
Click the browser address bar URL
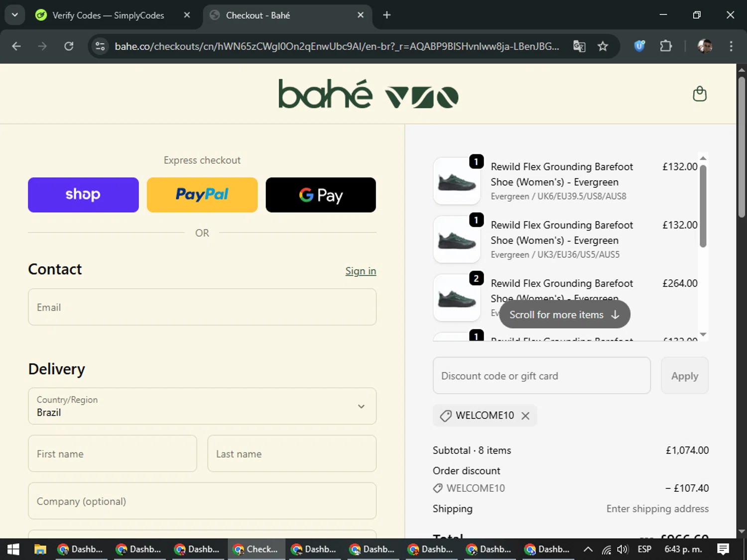[337, 46]
